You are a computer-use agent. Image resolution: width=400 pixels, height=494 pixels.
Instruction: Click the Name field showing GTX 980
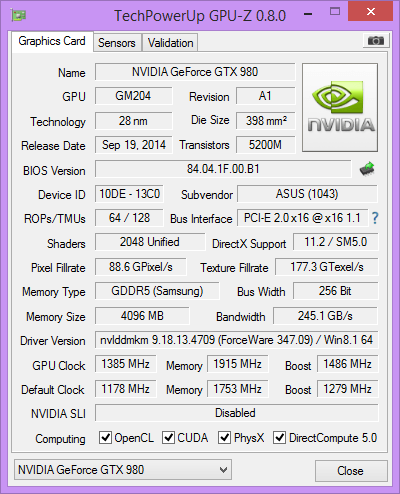coord(195,72)
